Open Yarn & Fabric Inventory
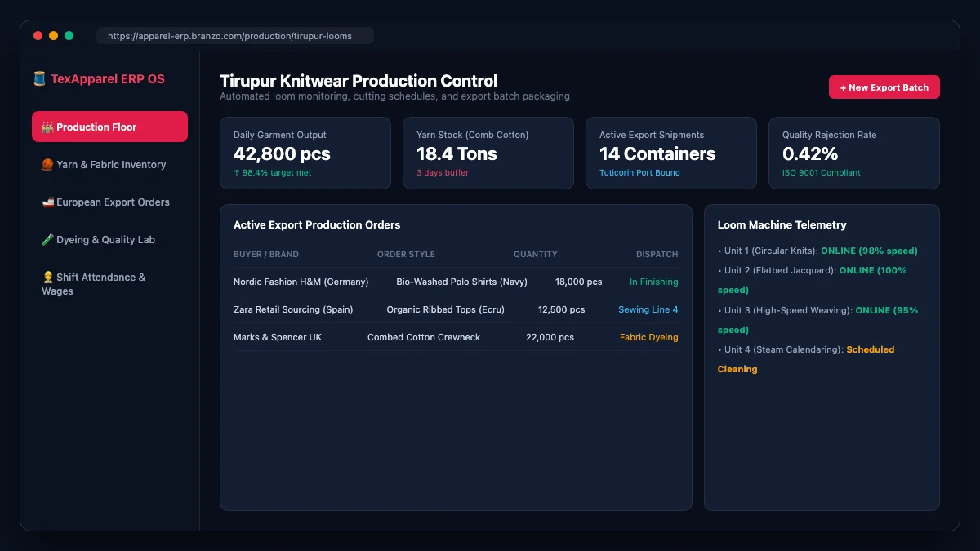980x551 pixels. (x=109, y=164)
